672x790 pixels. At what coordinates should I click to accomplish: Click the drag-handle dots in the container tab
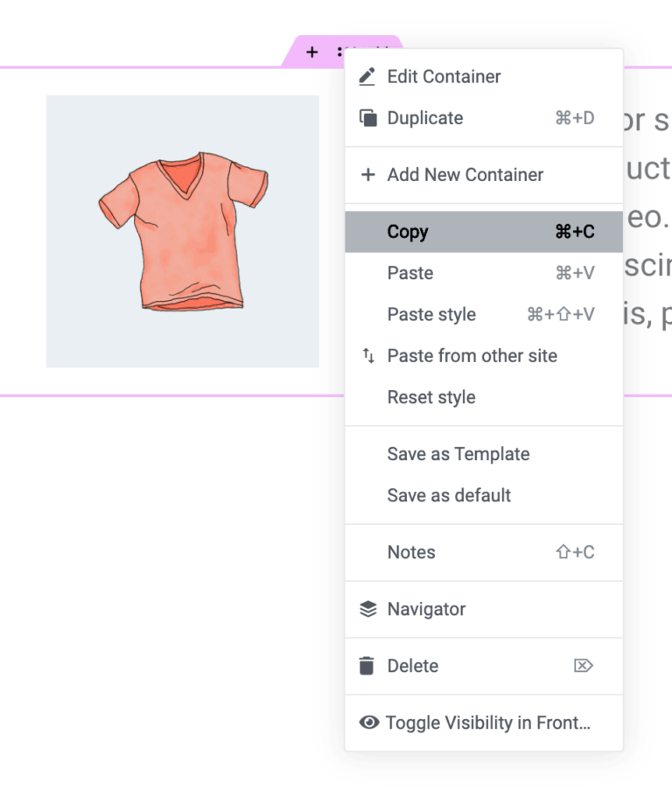339,52
